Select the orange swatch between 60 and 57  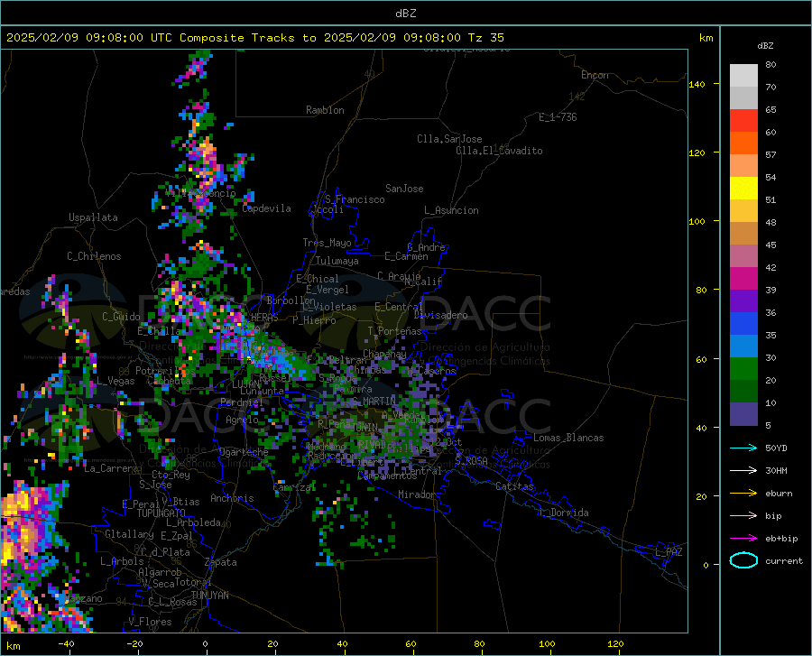[x=743, y=143]
